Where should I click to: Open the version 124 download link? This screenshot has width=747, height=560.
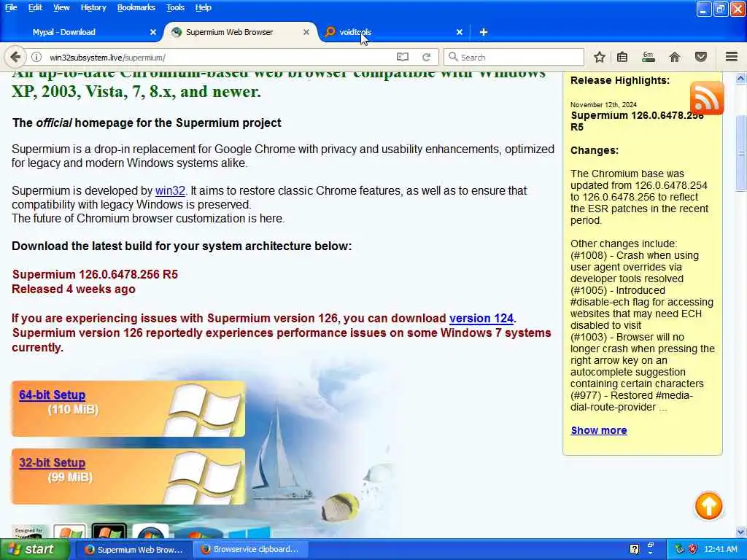click(481, 318)
